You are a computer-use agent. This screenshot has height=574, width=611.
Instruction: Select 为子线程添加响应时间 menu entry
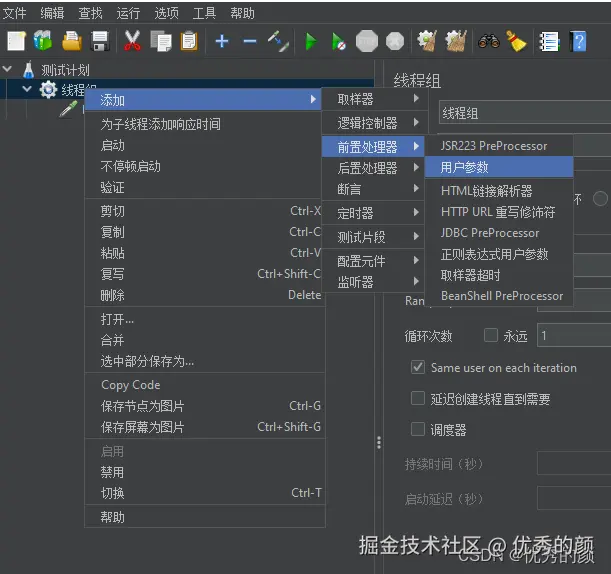tap(204, 124)
